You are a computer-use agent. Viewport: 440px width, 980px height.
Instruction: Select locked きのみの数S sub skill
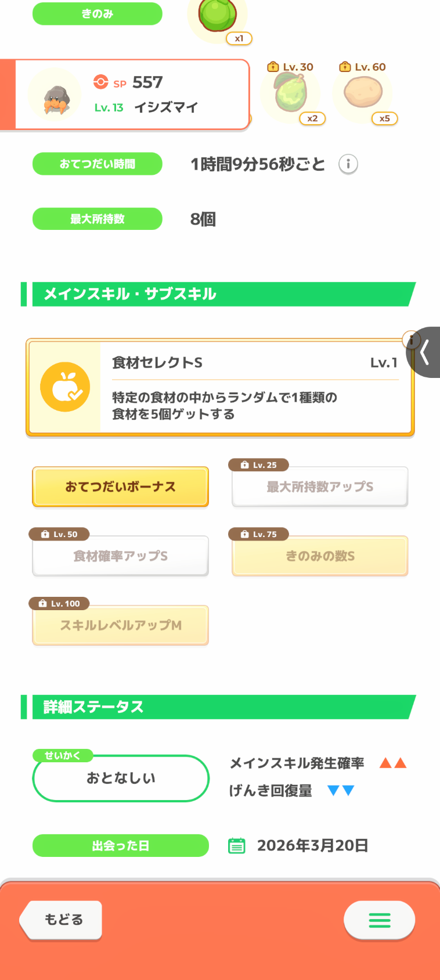pyautogui.click(x=320, y=556)
